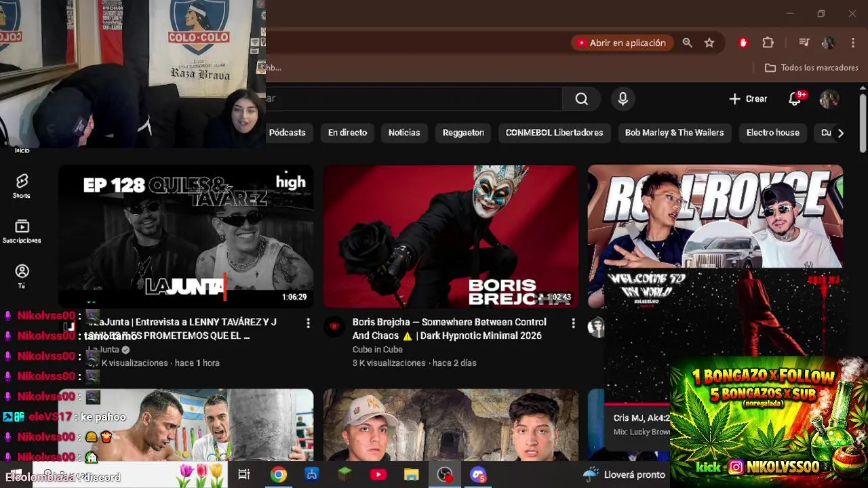Select Bob Marley & The Wailers chip
Image resolution: width=868 pixels, height=488 pixels.
point(674,133)
